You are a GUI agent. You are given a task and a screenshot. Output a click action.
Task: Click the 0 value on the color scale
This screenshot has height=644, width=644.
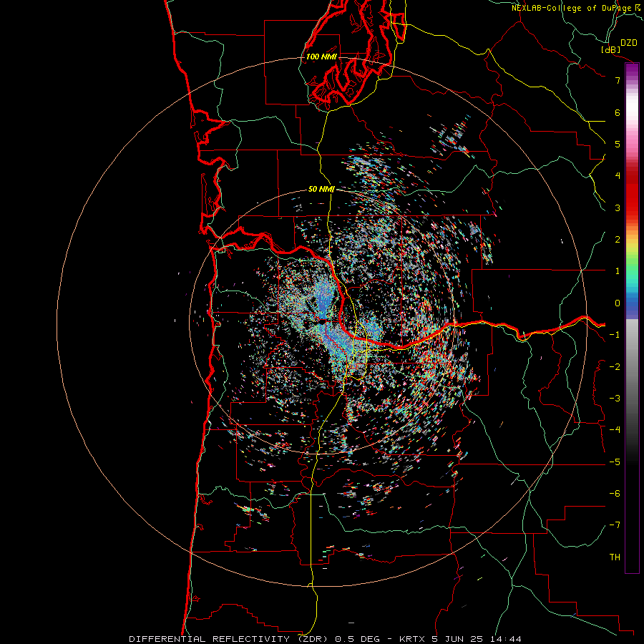point(618,303)
